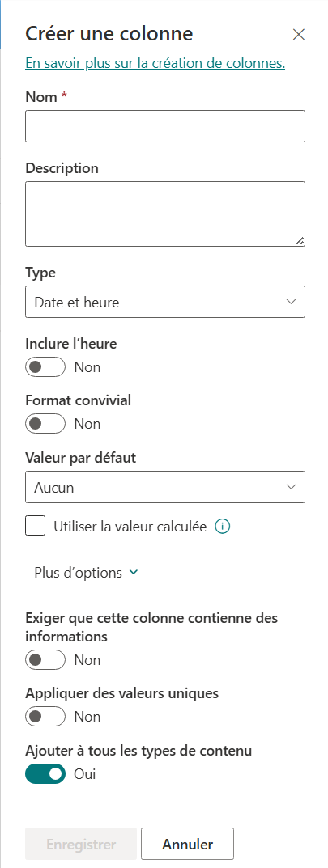This screenshot has width=328, height=868.
Task: Click inside the Description text area
Action: [x=165, y=214]
